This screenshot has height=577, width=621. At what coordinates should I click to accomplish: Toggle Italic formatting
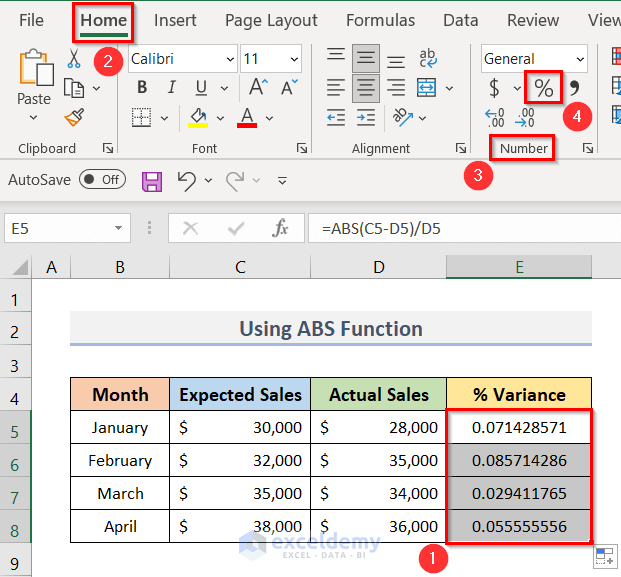[171, 88]
